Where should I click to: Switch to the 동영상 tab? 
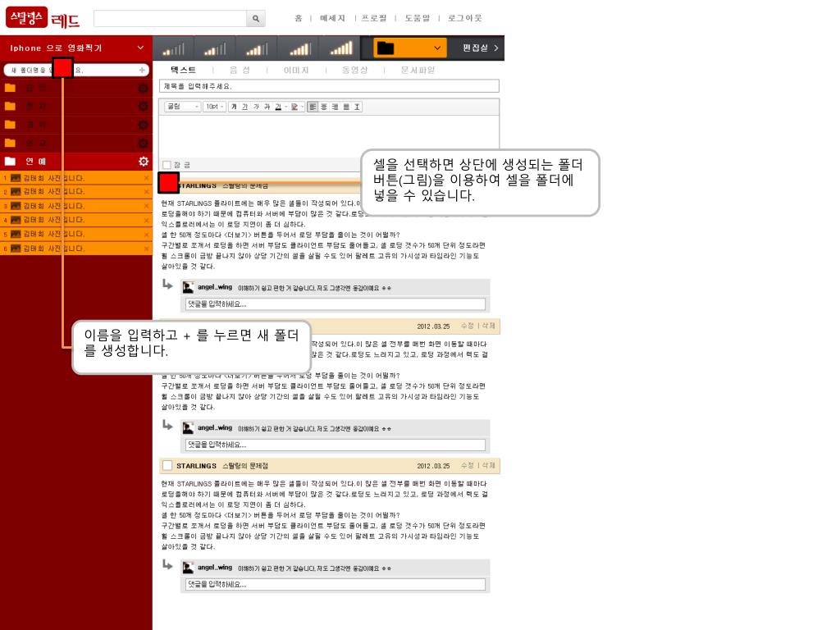[354, 71]
